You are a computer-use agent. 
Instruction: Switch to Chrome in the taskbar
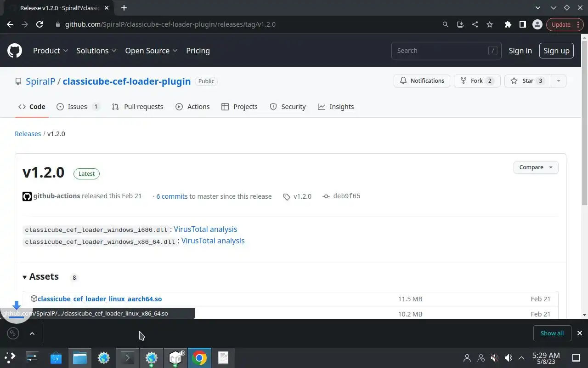(199, 357)
